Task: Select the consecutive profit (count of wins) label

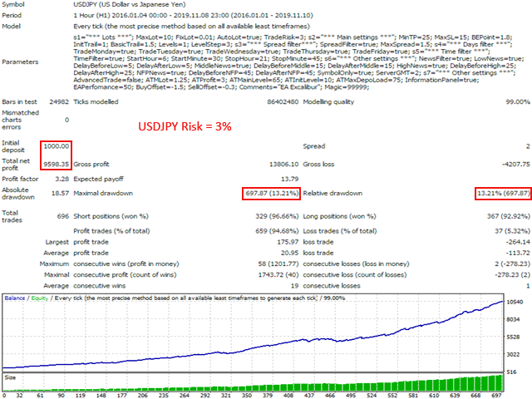Action: click(x=125, y=274)
